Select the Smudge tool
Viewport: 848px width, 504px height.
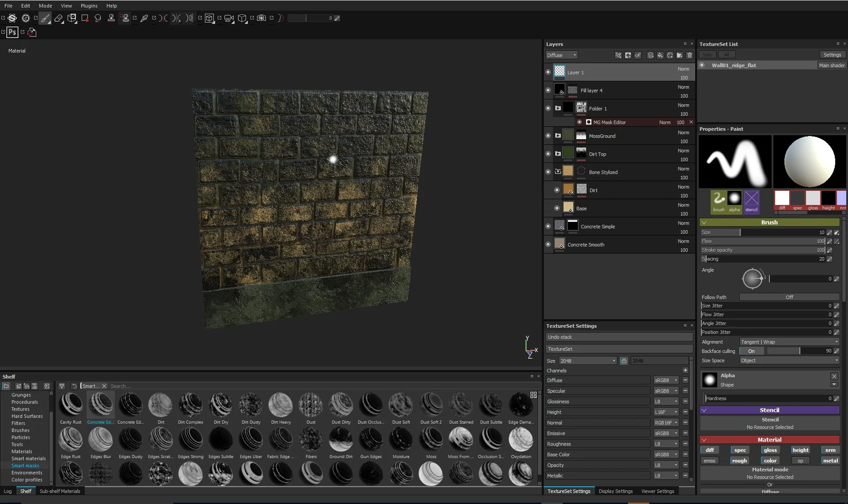click(98, 18)
